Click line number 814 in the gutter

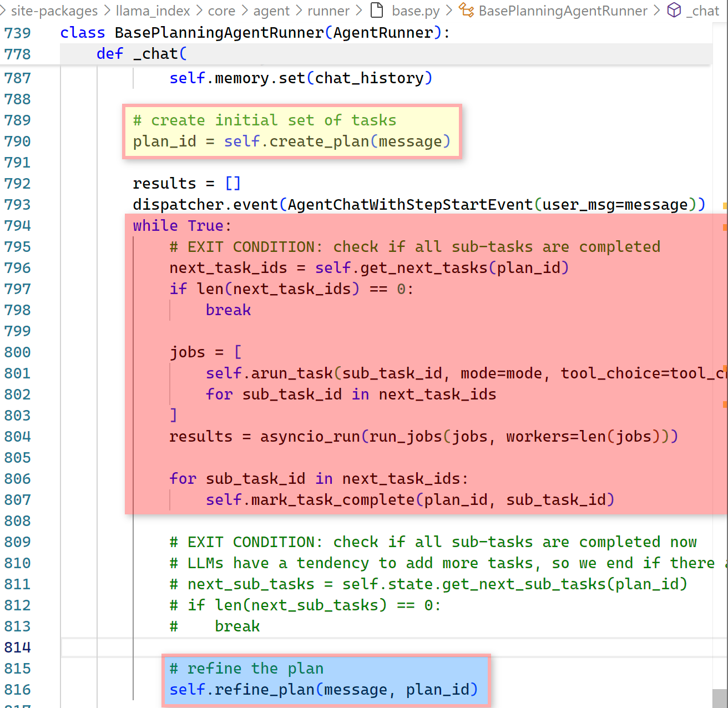(18, 648)
